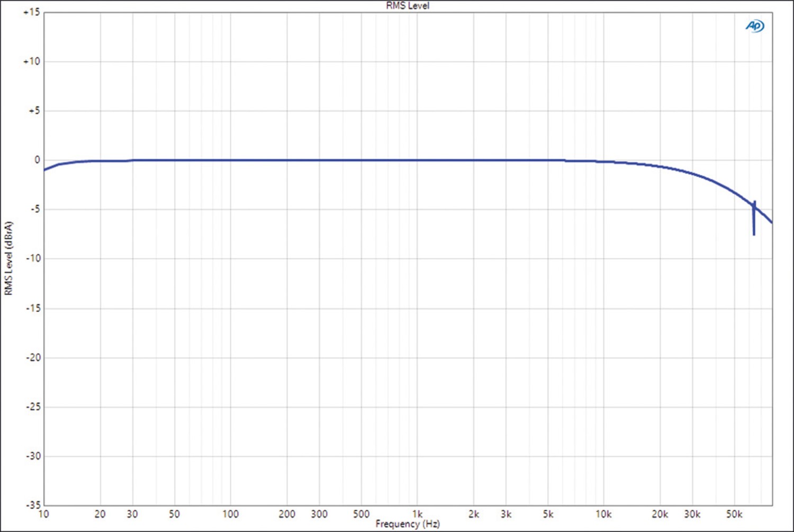Click the '100' frequency axis tick label
This screenshot has height=532, width=794.
tap(230, 513)
